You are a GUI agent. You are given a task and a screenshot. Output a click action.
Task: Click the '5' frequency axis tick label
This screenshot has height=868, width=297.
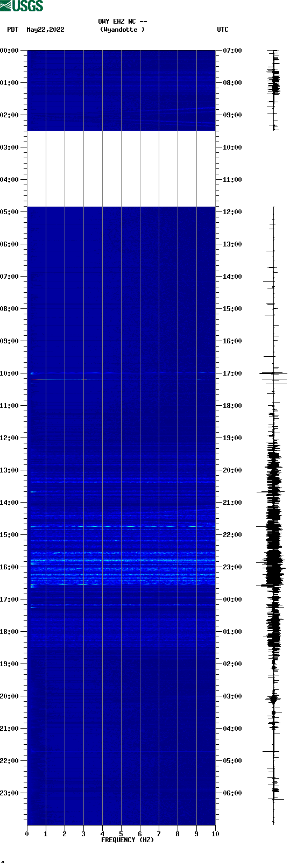(121, 834)
